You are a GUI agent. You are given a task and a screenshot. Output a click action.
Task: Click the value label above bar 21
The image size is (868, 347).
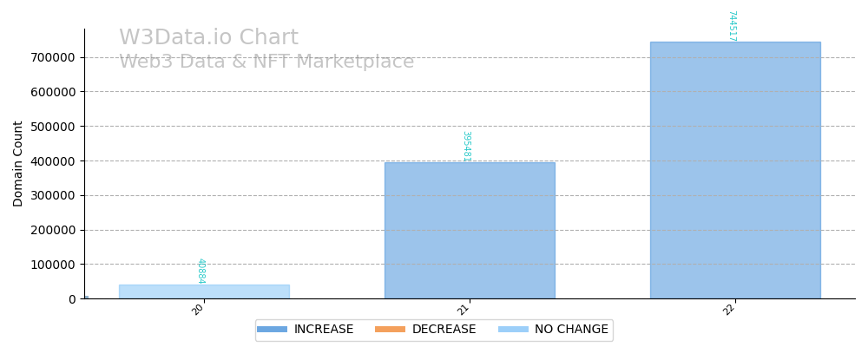(466, 146)
